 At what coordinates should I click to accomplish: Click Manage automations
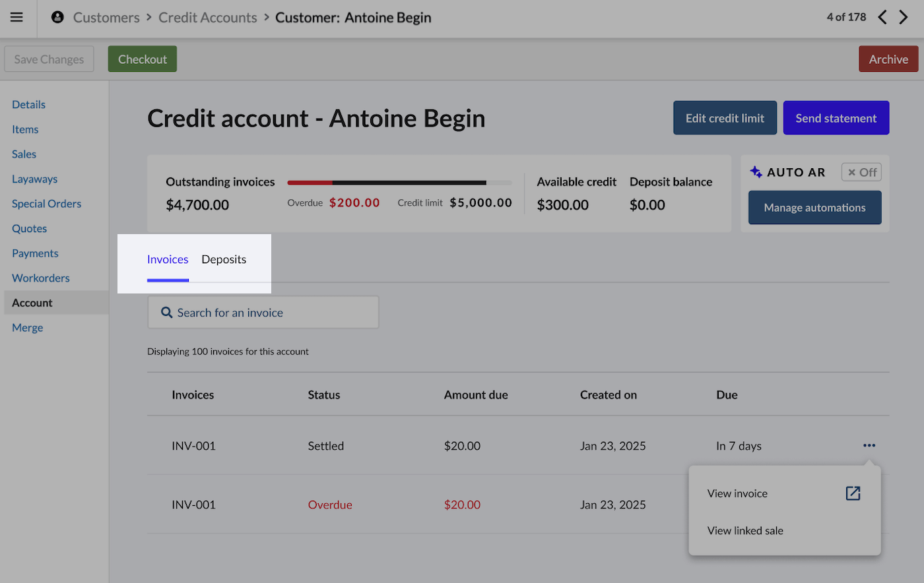(x=814, y=207)
